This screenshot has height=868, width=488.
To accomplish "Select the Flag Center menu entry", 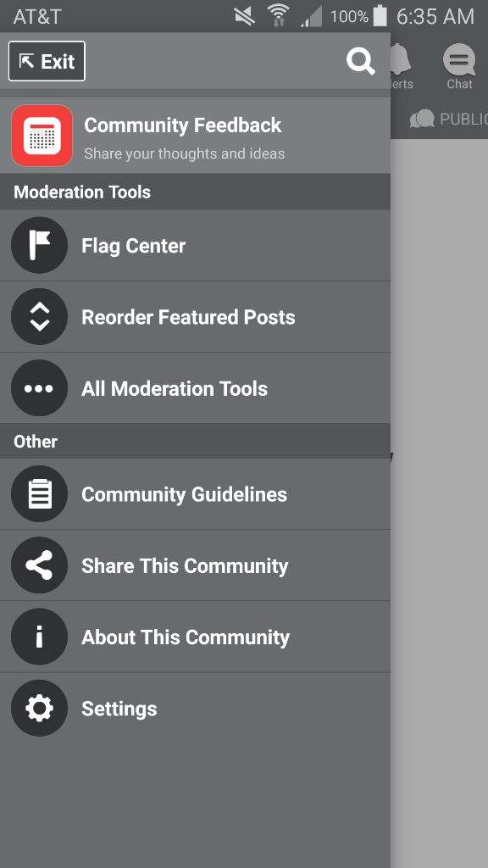I will 195,245.
